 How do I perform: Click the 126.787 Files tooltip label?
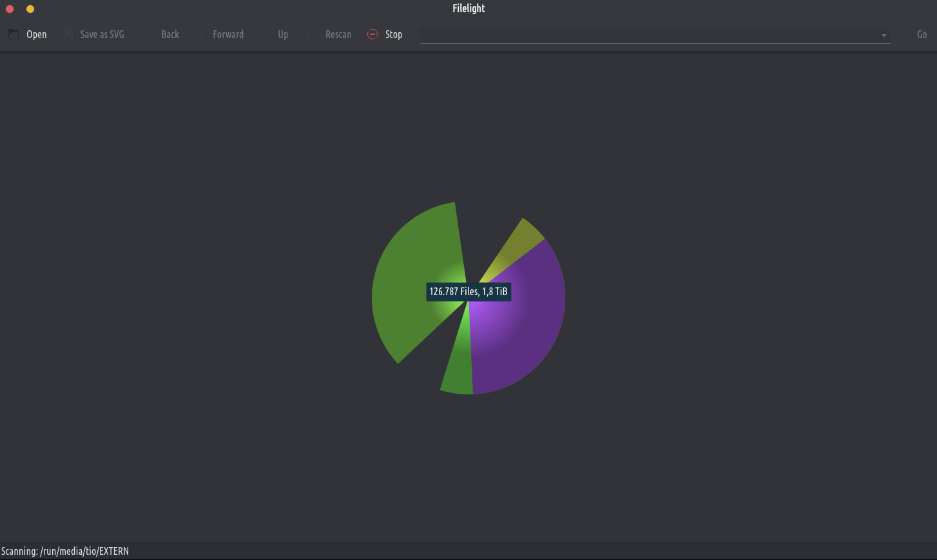coord(468,291)
